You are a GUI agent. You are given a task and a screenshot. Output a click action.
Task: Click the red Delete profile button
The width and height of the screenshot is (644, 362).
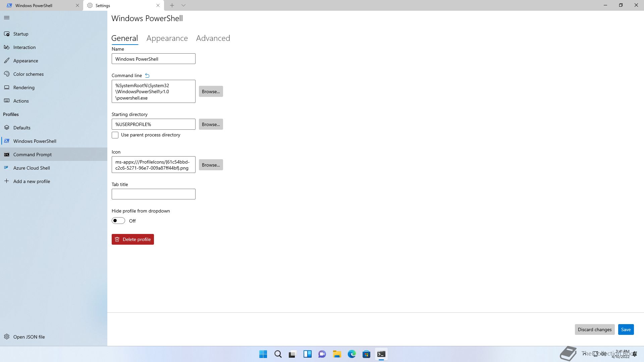pos(133,239)
